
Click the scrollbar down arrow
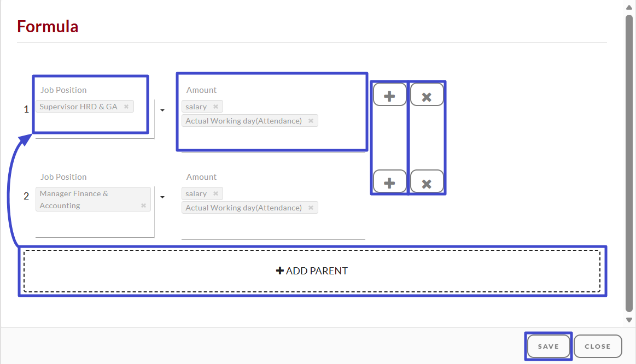(629, 320)
